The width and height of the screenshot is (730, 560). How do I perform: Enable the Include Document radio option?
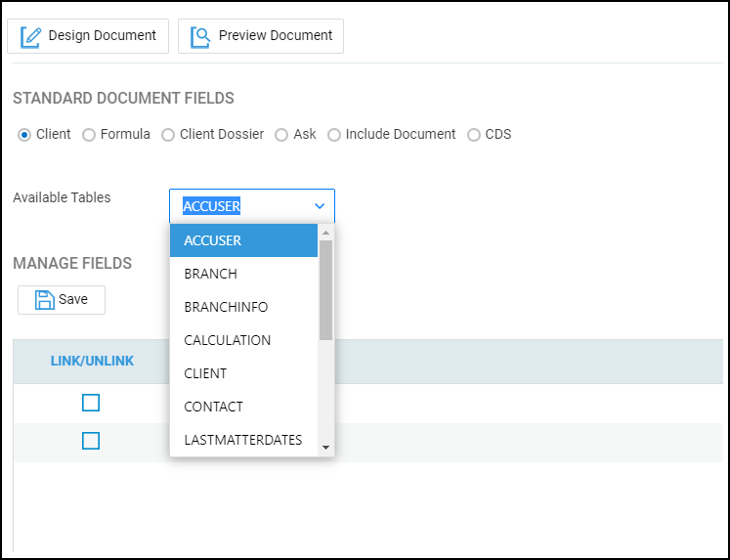[x=334, y=135]
